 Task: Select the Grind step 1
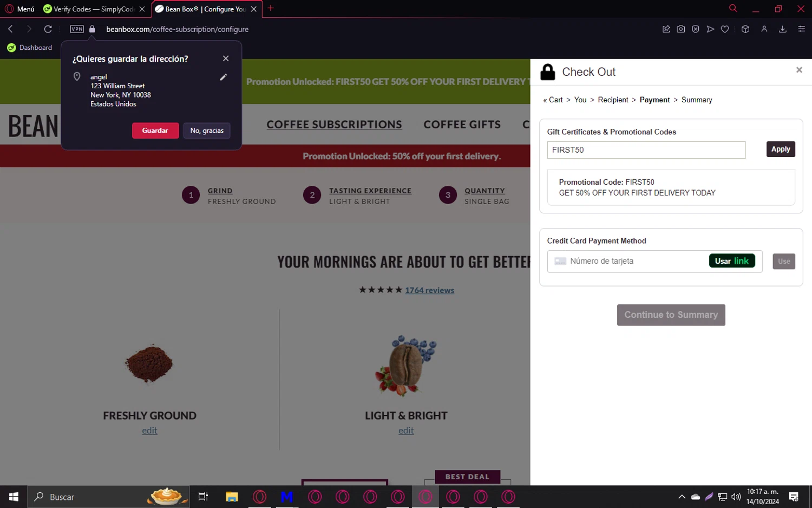(228, 196)
